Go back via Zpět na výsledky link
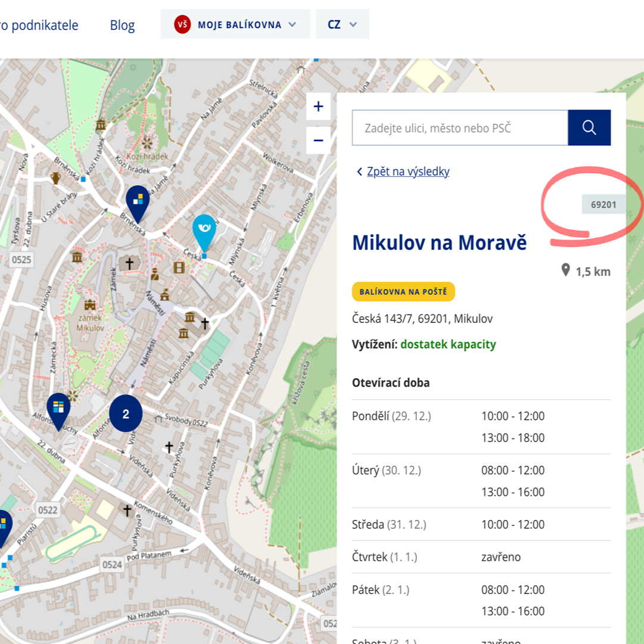The image size is (644, 644). 408,171
